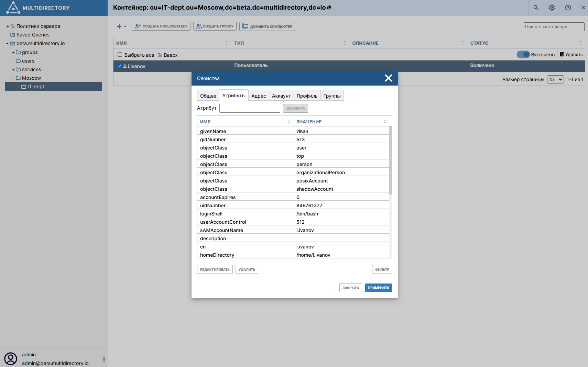This screenshot has width=588, height=367.
Task: Click the Фильтр button
Action: [x=382, y=269]
